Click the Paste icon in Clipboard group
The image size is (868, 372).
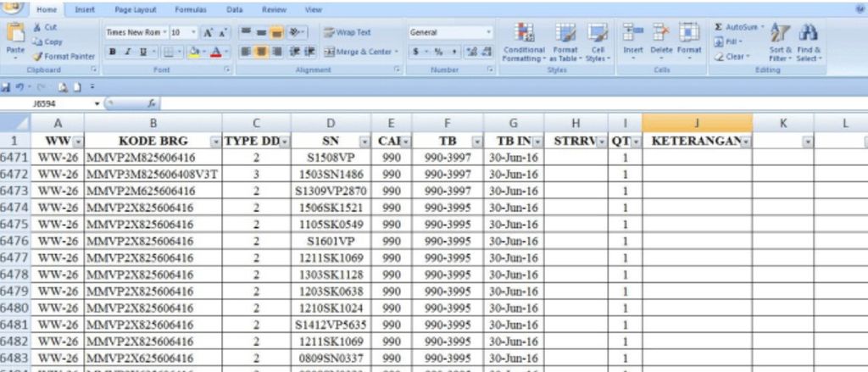pos(15,33)
